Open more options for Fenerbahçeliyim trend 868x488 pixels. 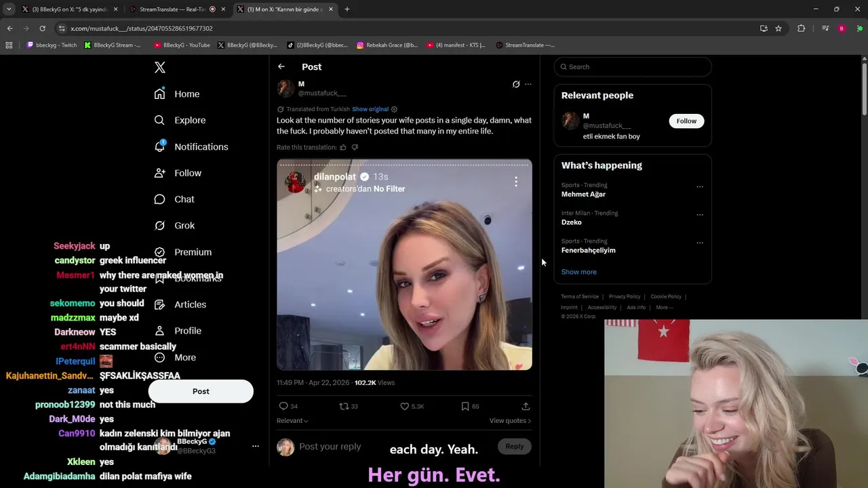pyautogui.click(x=700, y=242)
